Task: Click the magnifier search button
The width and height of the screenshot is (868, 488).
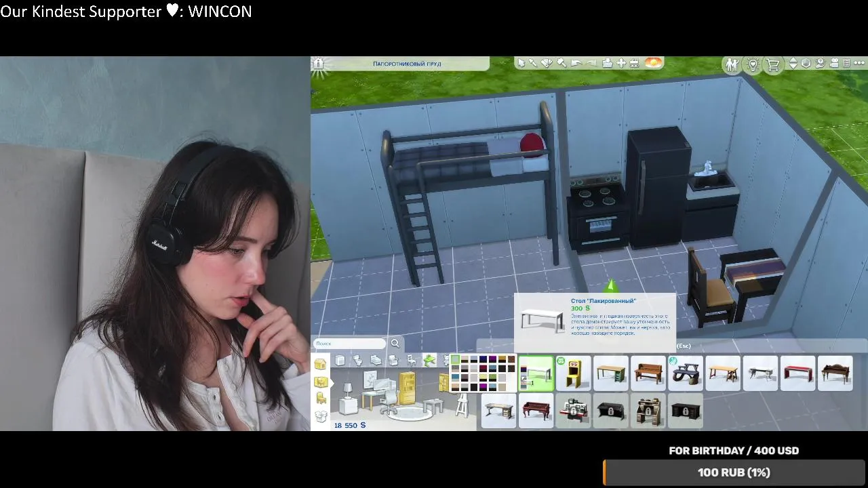Action: click(x=395, y=344)
